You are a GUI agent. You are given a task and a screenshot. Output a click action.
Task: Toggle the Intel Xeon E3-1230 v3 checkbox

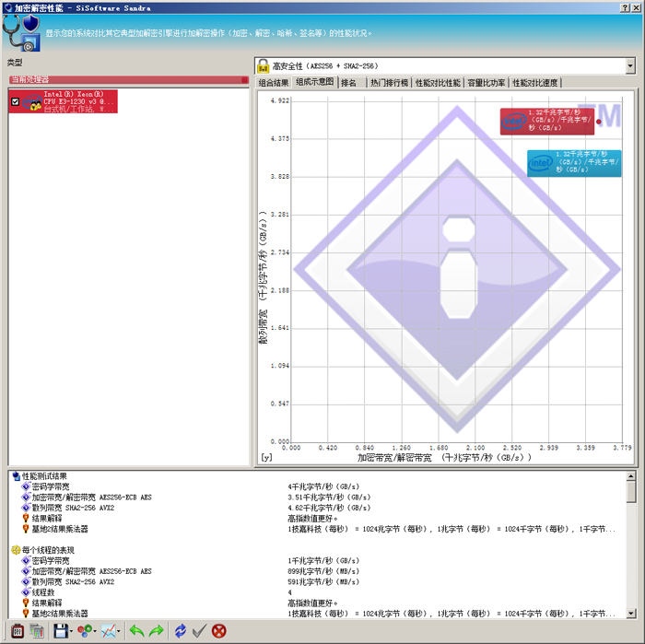[16, 101]
